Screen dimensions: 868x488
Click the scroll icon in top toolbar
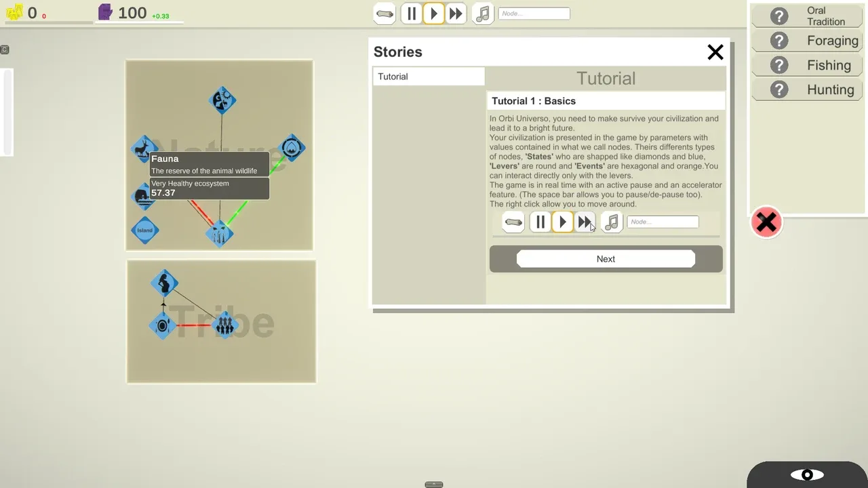coord(384,14)
